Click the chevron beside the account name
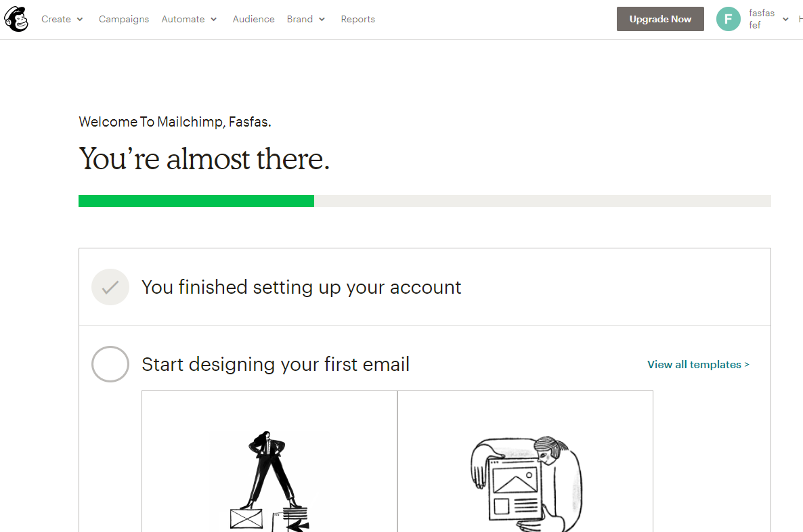 click(785, 20)
